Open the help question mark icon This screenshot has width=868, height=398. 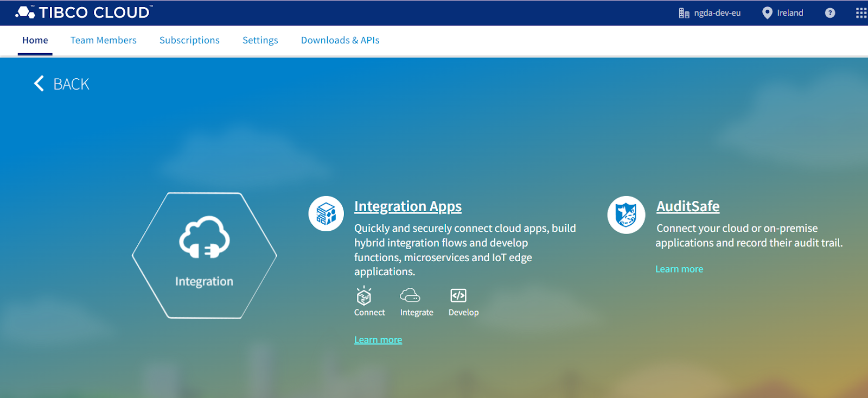830,13
